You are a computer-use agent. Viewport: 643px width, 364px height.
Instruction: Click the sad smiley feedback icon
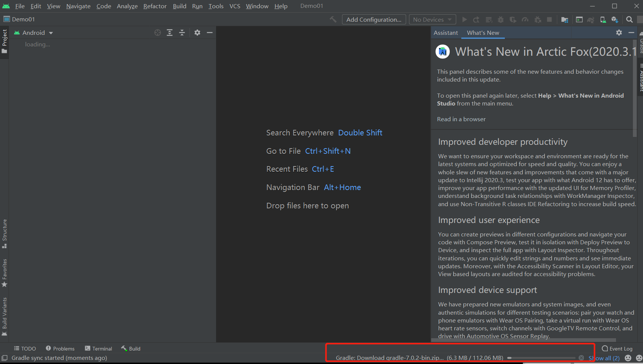point(639,358)
